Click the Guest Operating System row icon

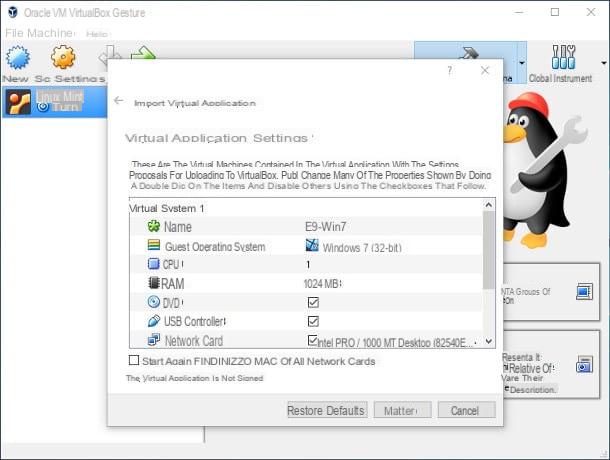click(154, 245)
